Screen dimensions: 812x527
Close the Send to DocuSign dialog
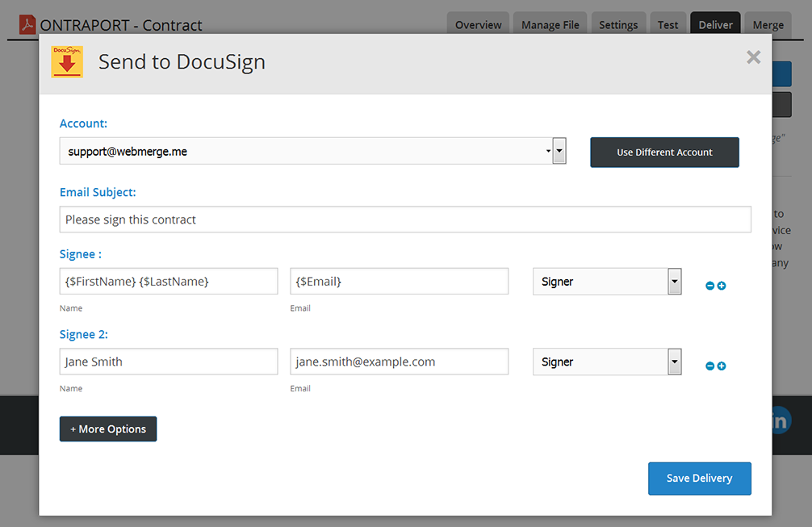coord(753,56)
